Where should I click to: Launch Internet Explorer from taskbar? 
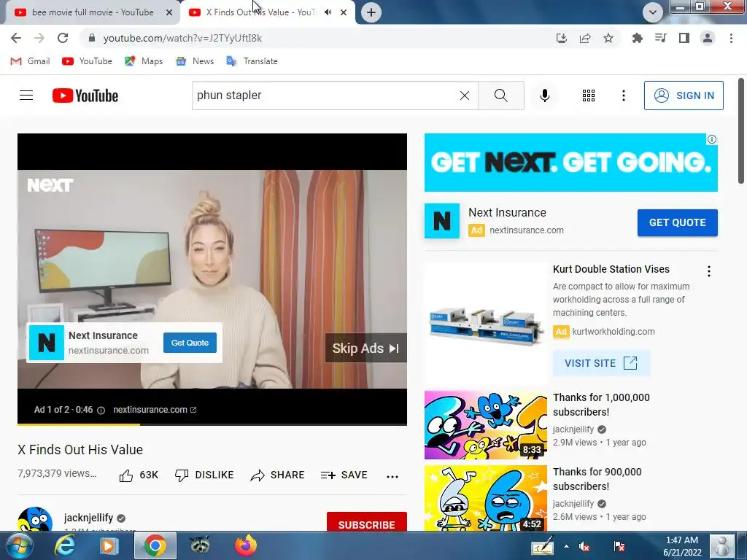[x=64, y=545]
